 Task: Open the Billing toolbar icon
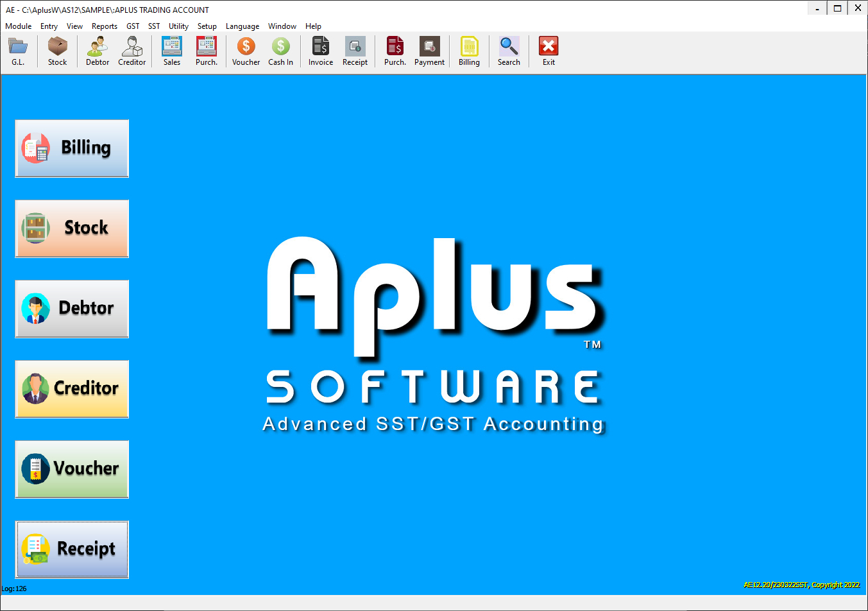[x=469, y=50]
